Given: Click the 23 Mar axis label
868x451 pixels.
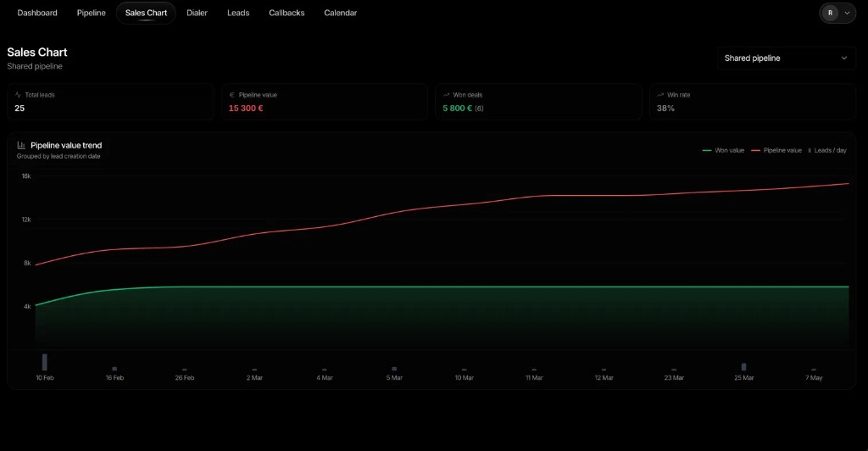Looking at the screenshot, I should point(674,378).
